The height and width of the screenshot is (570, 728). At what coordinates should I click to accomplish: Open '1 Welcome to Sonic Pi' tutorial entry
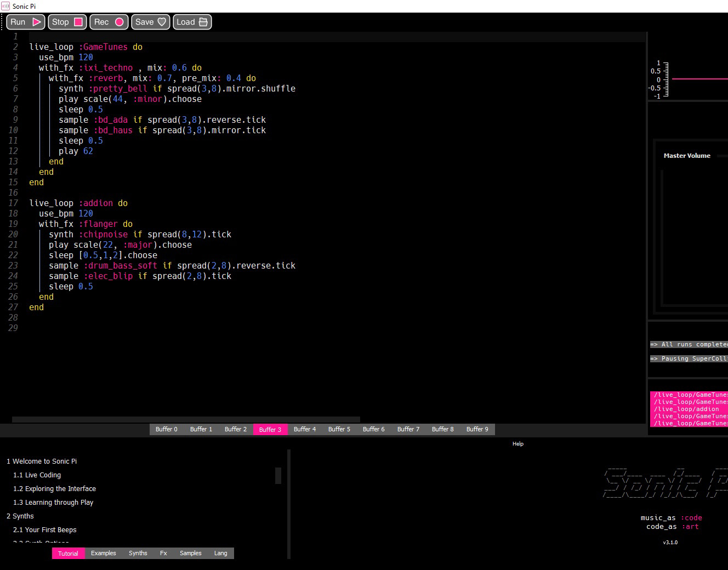[42, 461]
